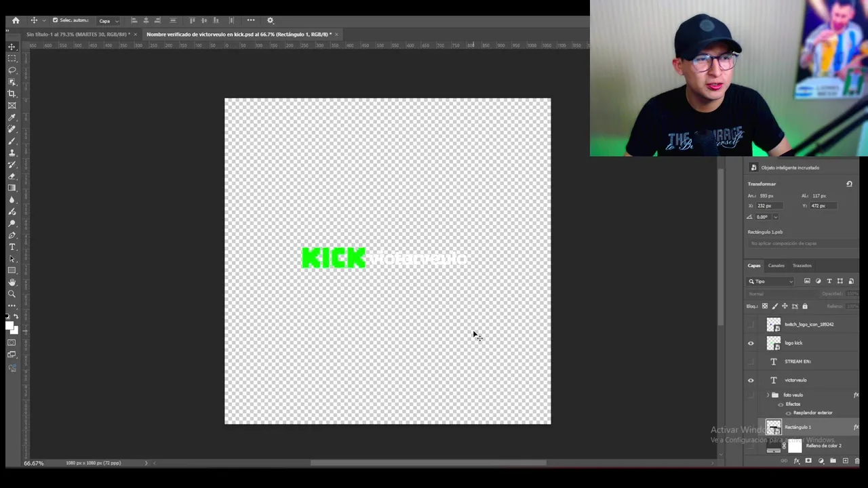Switch to the Trazados tab
The image size is (868, 488).
pos(802,266)
